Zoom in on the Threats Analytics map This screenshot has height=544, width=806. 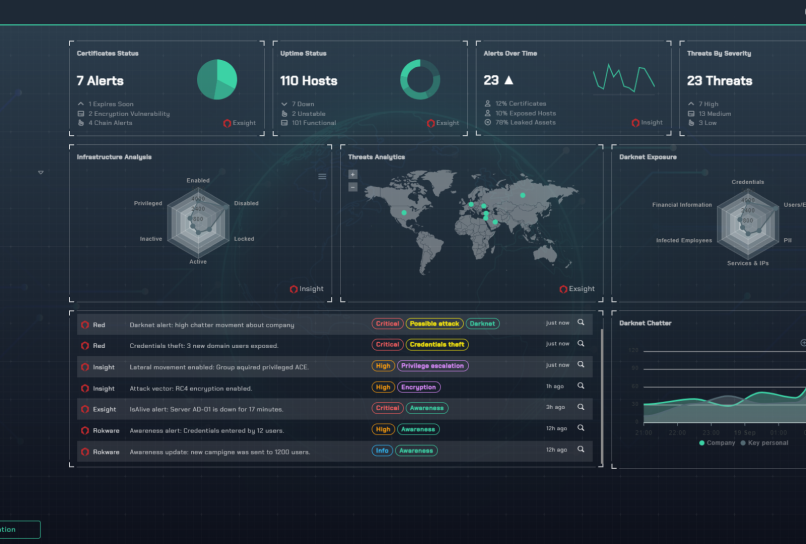click(x=352, y=174)
